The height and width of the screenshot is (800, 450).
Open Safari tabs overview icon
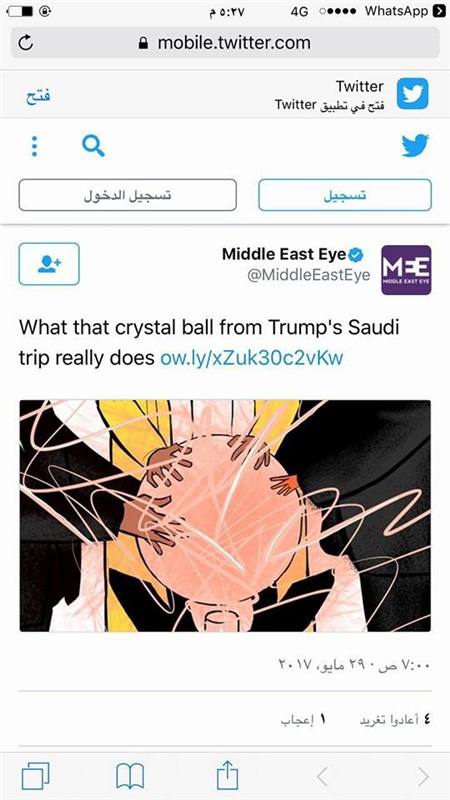click(35, 776)
